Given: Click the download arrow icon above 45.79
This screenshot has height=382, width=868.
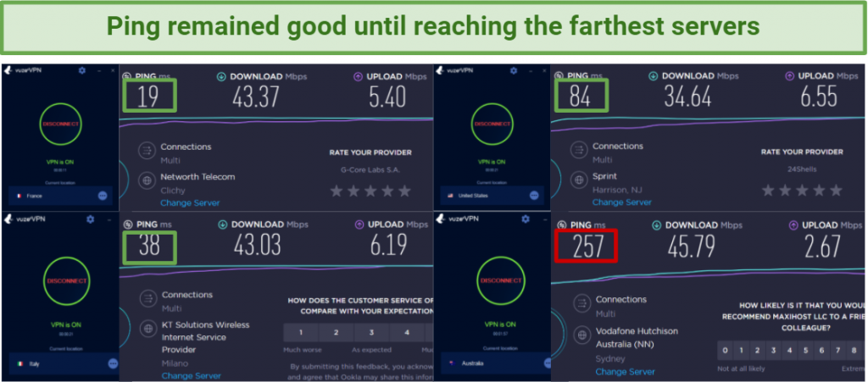Looking at the screenshot, I should coord(656,225).
